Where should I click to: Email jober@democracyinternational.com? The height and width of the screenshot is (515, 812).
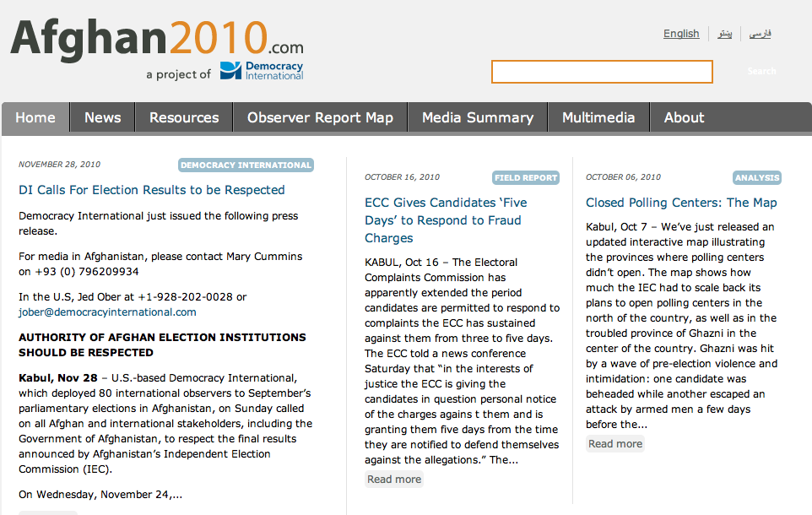point(108,312)
